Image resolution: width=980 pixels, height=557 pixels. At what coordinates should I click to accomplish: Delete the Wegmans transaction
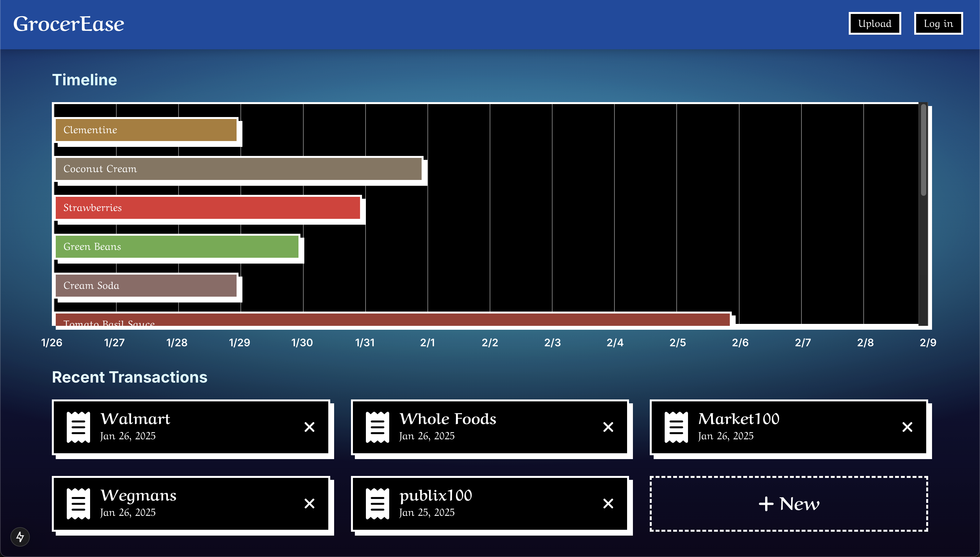pyautogui.click(x=309, y=504)
